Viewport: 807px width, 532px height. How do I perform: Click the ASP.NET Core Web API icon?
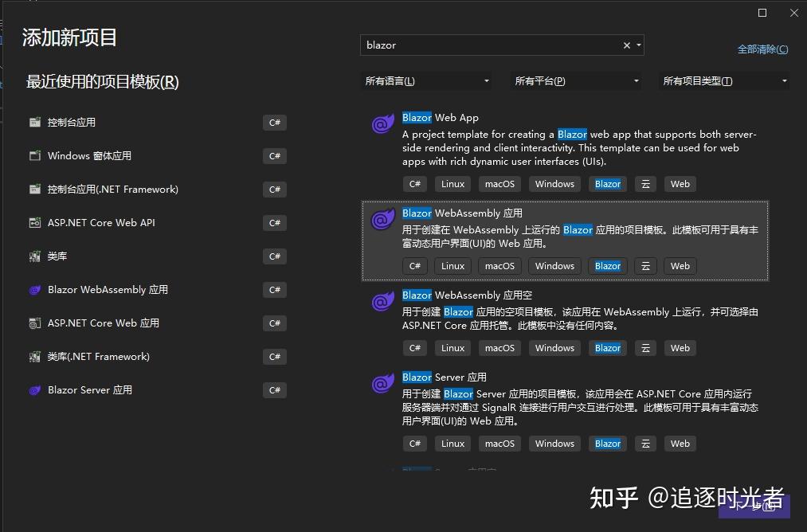point(35,223)
